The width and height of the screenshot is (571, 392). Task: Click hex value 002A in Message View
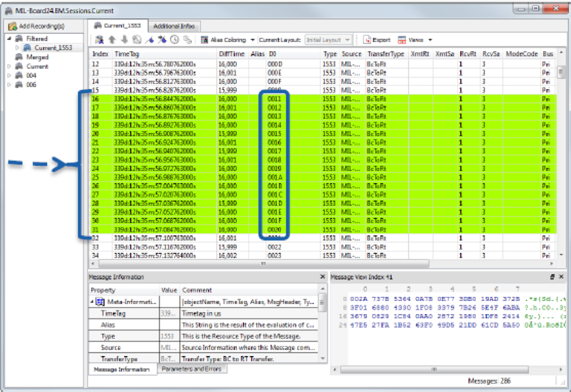[x=359, y=299]
